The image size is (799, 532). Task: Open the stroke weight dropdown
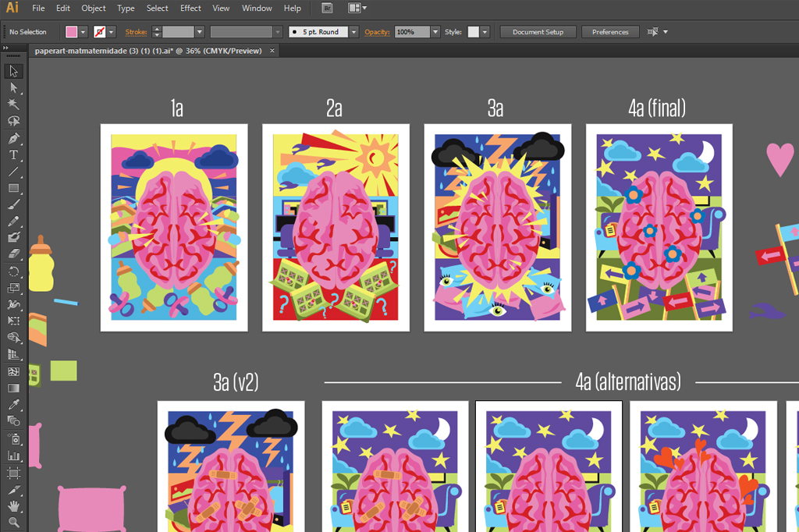[x=200, y=32]
